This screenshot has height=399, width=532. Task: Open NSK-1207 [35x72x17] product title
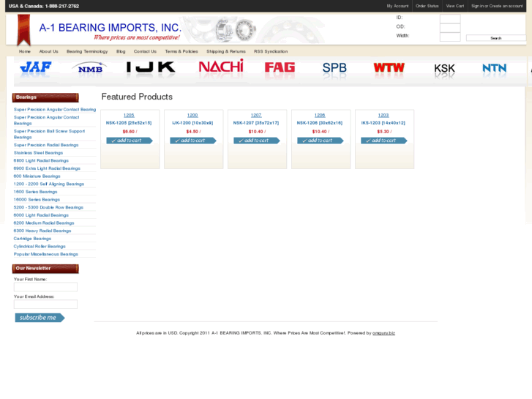coord(256,123)
